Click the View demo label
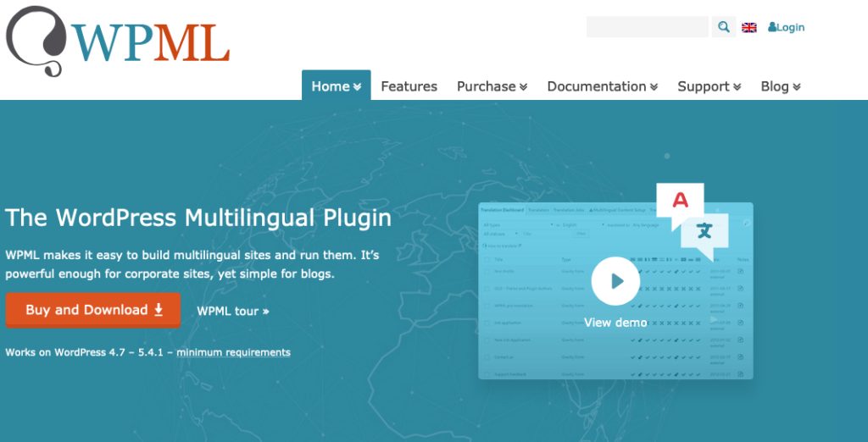 pyautogui.click(x=615, y=323)
